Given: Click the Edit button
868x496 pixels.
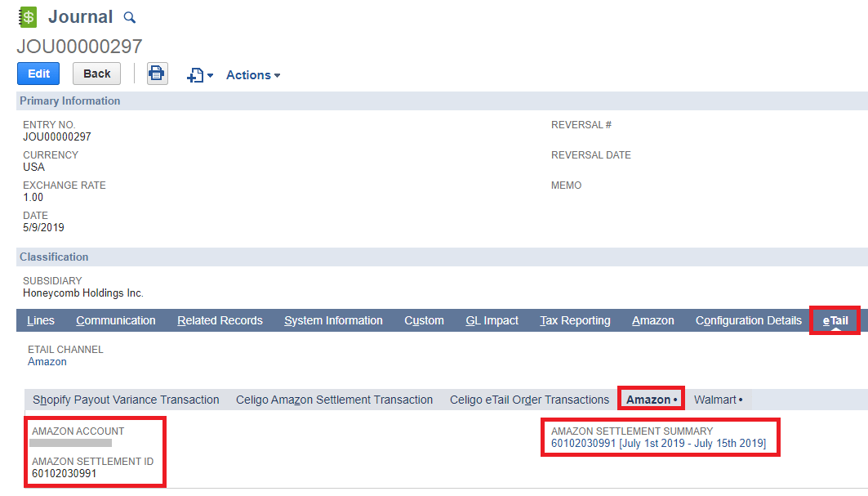Looking at the screenshot, I should pyautogui.click(x=38, y=74).
